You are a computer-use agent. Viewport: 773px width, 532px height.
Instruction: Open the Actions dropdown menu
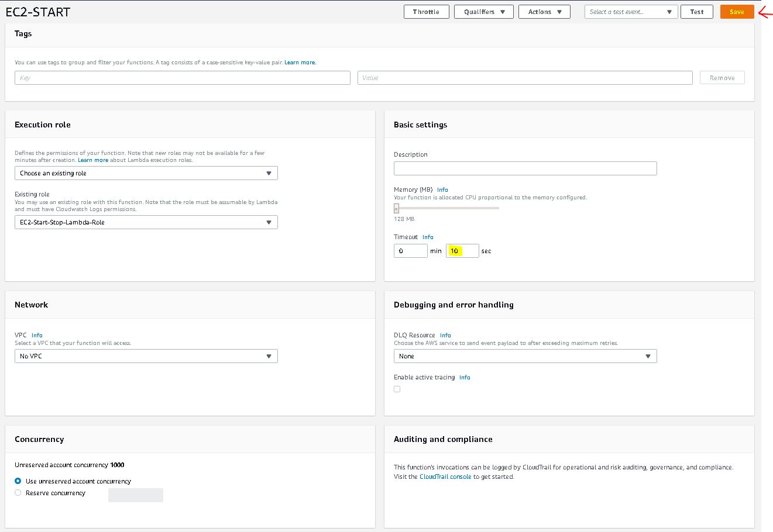pyautogui.click(x=544, y=12)
